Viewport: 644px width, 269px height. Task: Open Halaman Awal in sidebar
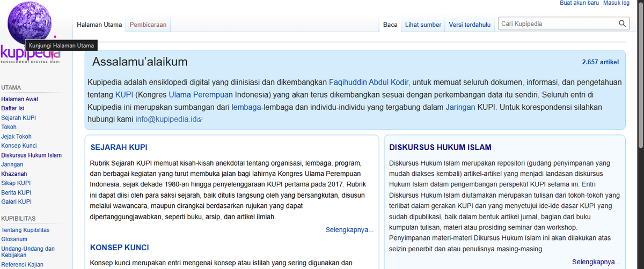pos(19,99)
